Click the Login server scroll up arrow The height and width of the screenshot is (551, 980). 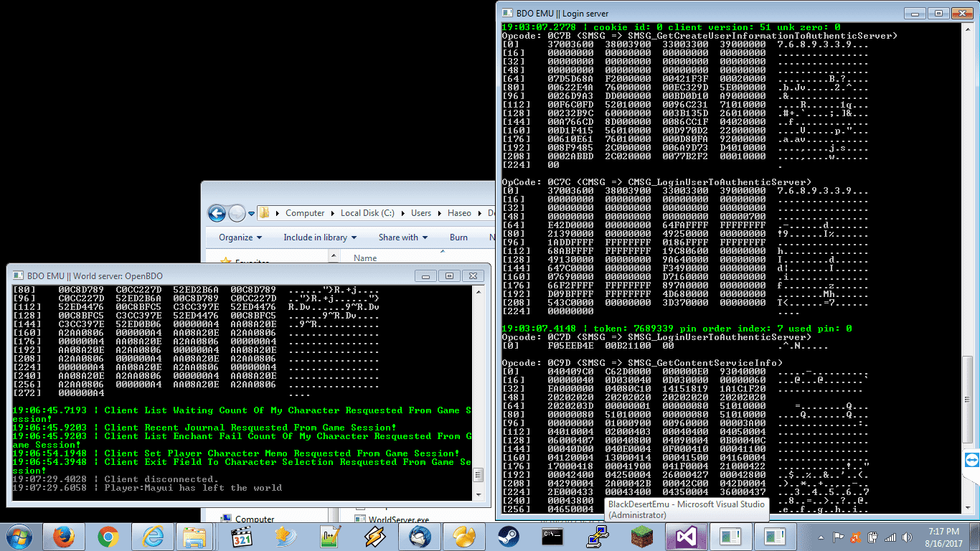coord(967,28)
